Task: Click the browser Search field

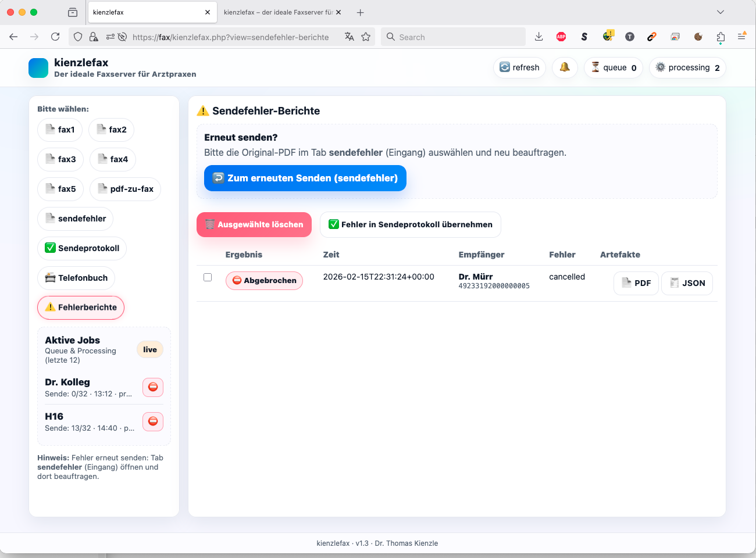Action: pyautogui.click(x=454, y=37)
